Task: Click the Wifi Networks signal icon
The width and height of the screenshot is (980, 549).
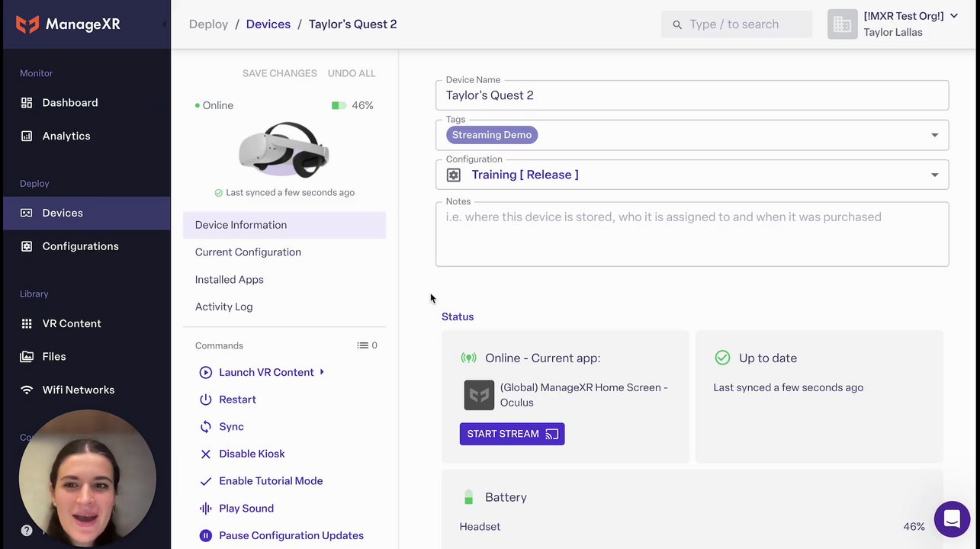Action: click(27, 390)
